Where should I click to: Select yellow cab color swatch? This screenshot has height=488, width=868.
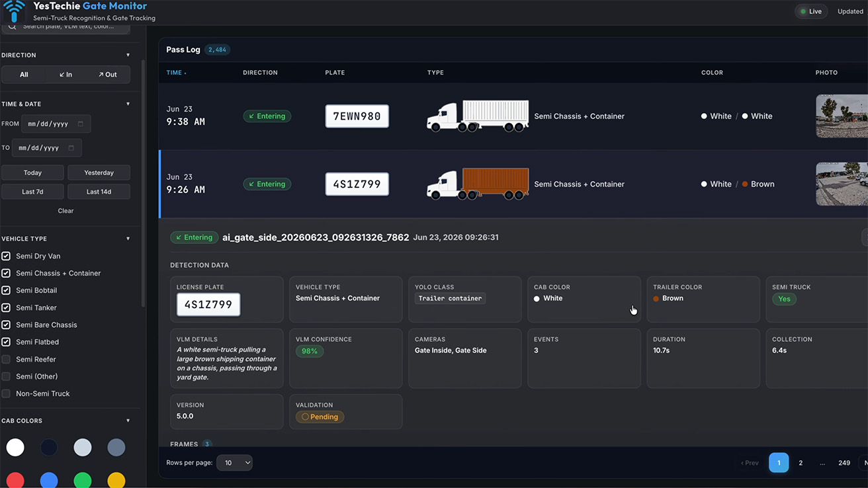coord(116,480)
